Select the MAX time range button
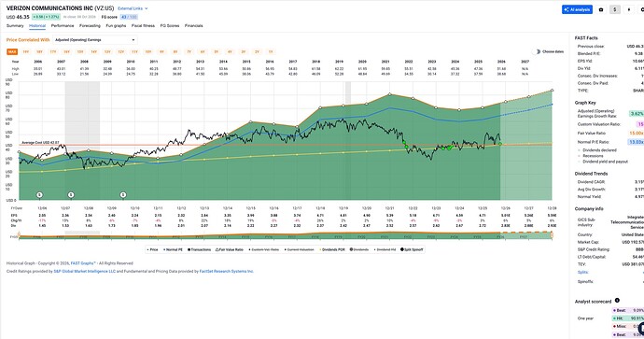 pos(12,51)
